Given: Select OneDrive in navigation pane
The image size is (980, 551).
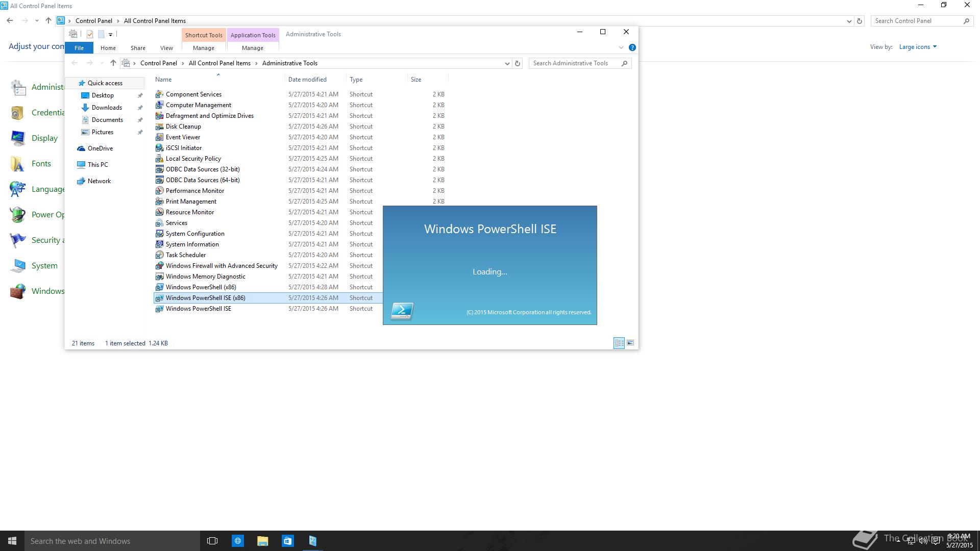Looking at the screenshot, I should point(100,148).
